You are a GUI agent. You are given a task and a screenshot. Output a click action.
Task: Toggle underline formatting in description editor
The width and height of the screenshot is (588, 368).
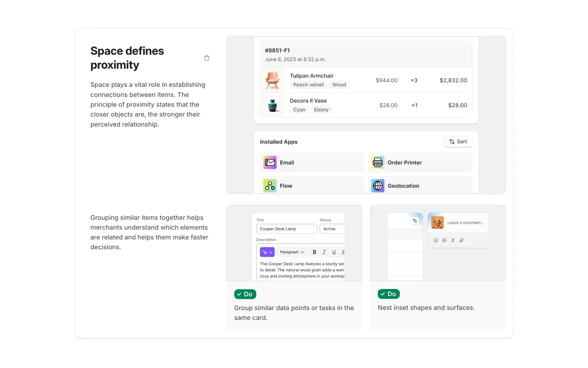coord(334,252)
